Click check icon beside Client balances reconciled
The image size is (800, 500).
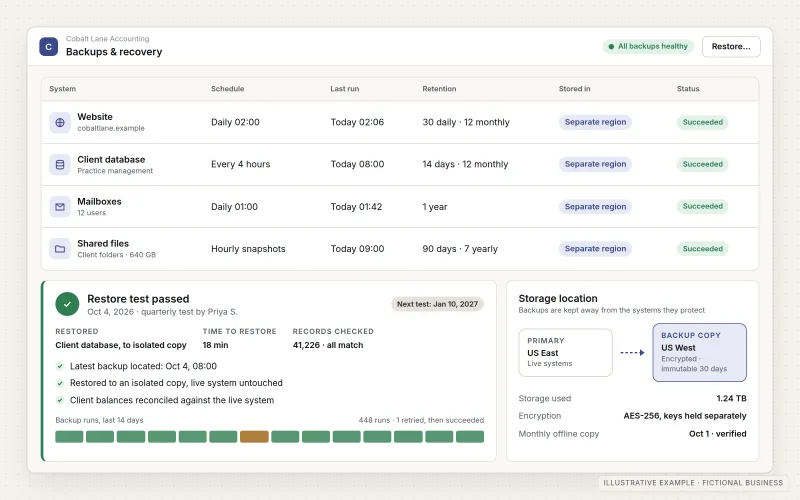click(x=60, y=401)
